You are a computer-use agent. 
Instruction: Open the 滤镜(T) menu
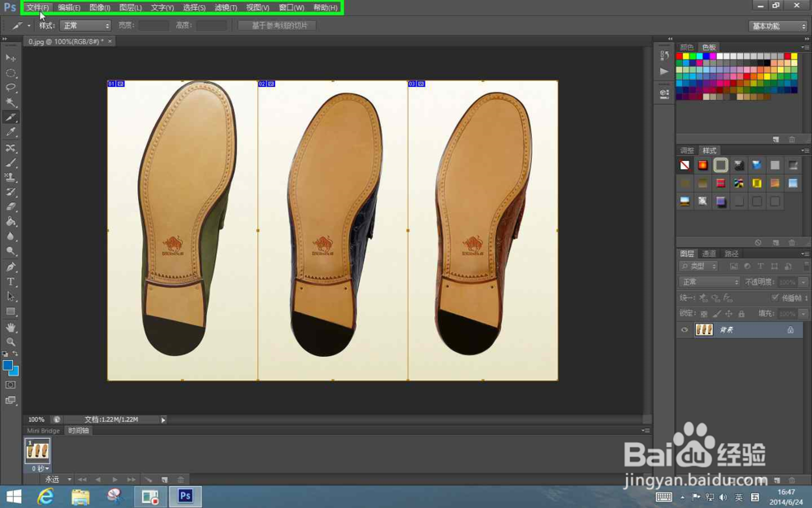226,8
